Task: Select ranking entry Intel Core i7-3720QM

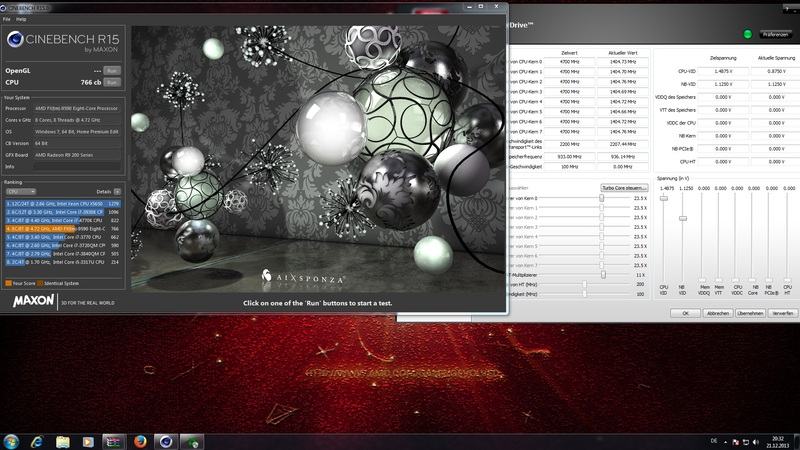Action: (63, 245)
